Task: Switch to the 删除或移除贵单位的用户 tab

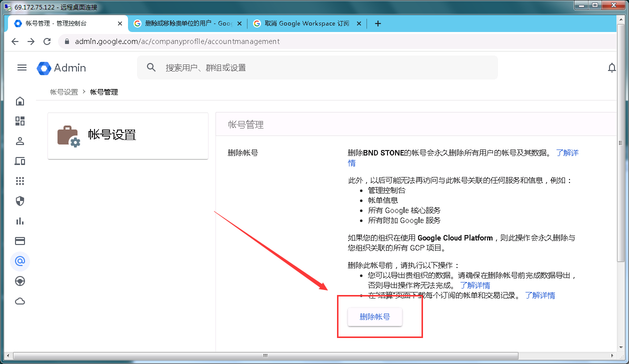Action: tap(188, 23)
